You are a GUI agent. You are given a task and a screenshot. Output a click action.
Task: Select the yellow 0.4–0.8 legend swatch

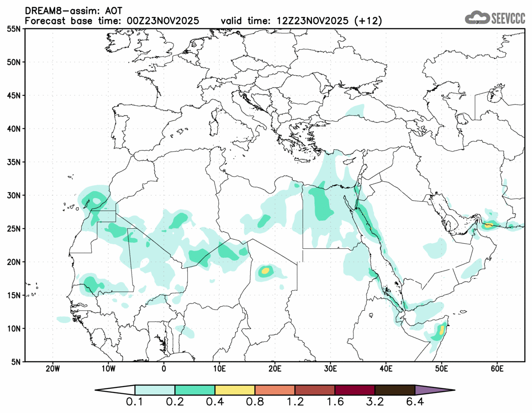[x=235, y=390]
